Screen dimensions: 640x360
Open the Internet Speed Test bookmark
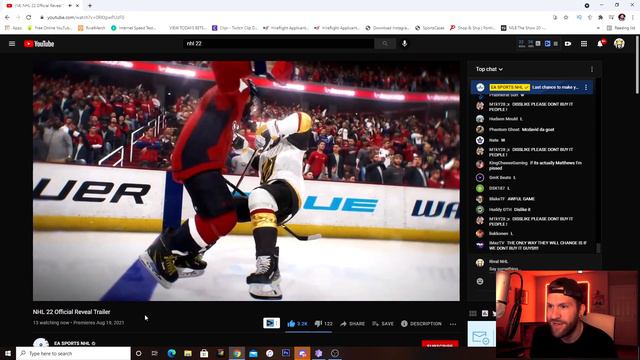pos(133,28)
